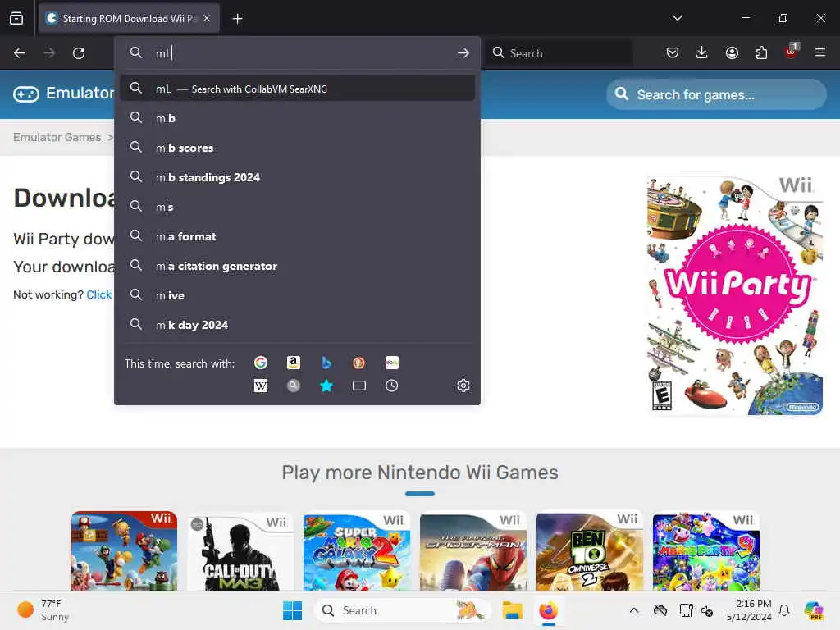Image resolution: width=840 pixels, height=630 pixels.
Task: Open search settings gear in dropdown
Action: [463, 386]
